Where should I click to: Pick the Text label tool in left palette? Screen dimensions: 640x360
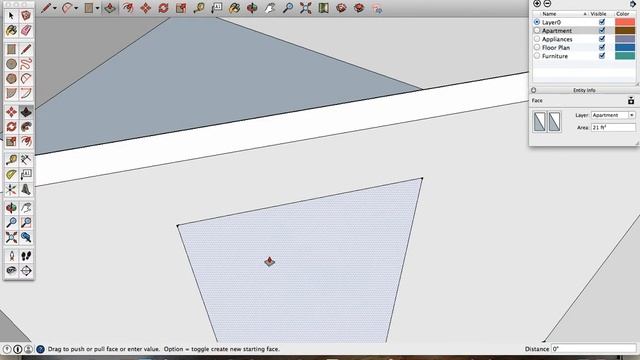coord(26,175)
